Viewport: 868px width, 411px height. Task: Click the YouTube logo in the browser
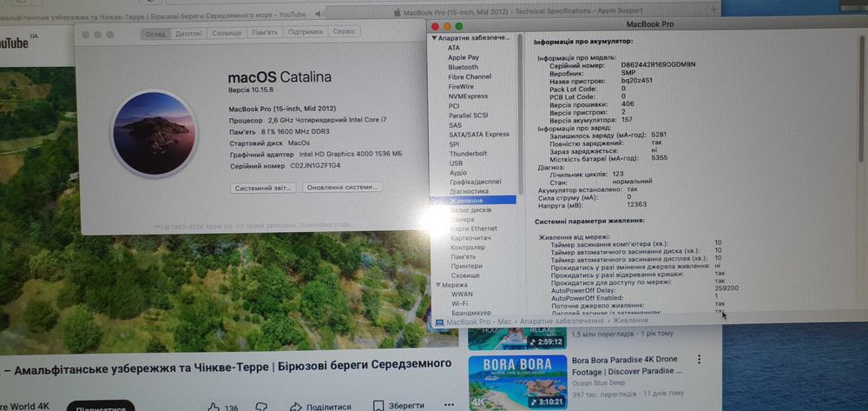pyautogui.click(x=16, y=43)
